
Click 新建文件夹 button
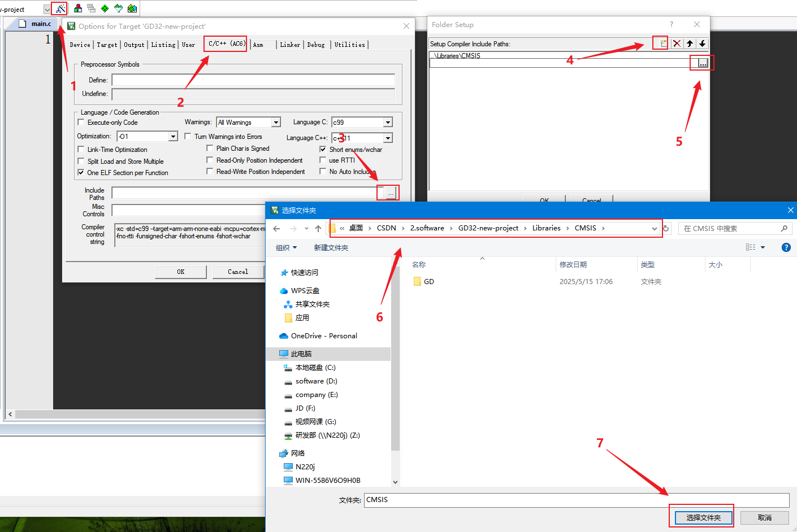point(331,248)
